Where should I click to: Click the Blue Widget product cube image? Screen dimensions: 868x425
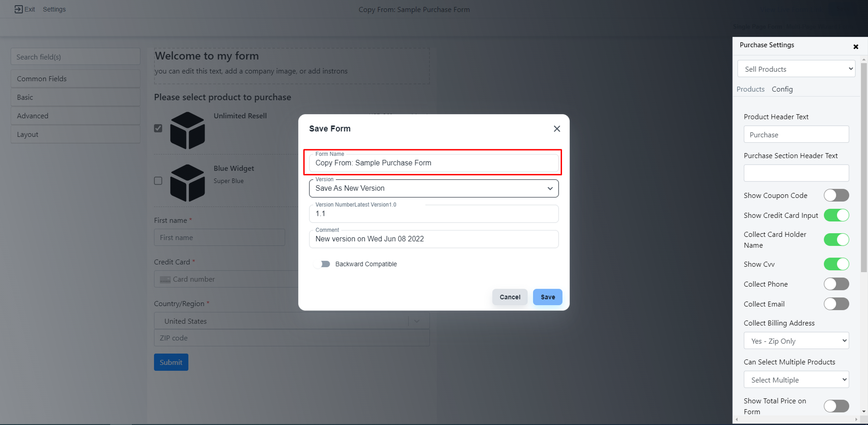click(x=187, y=183)
